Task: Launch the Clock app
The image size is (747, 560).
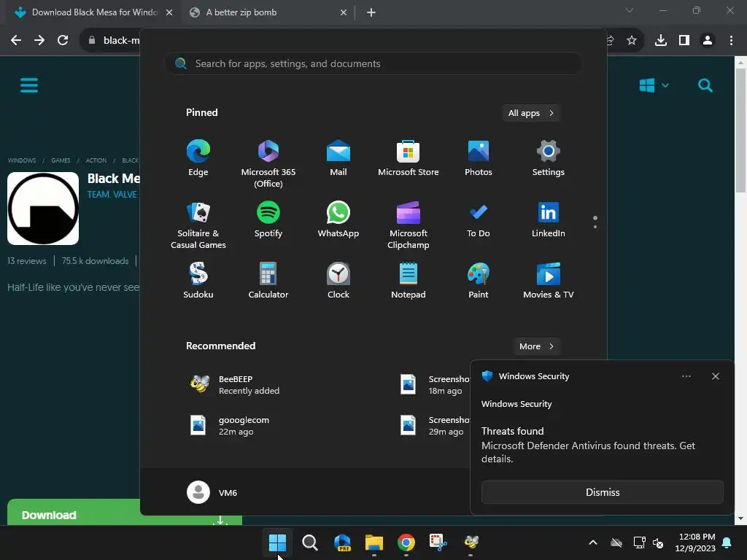Action: [338, 281]
